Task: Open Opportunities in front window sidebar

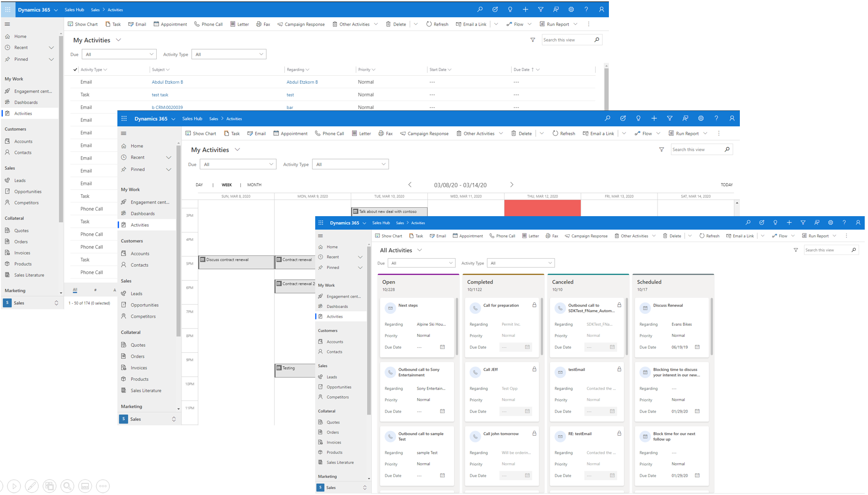Action: tap(339, 387)
